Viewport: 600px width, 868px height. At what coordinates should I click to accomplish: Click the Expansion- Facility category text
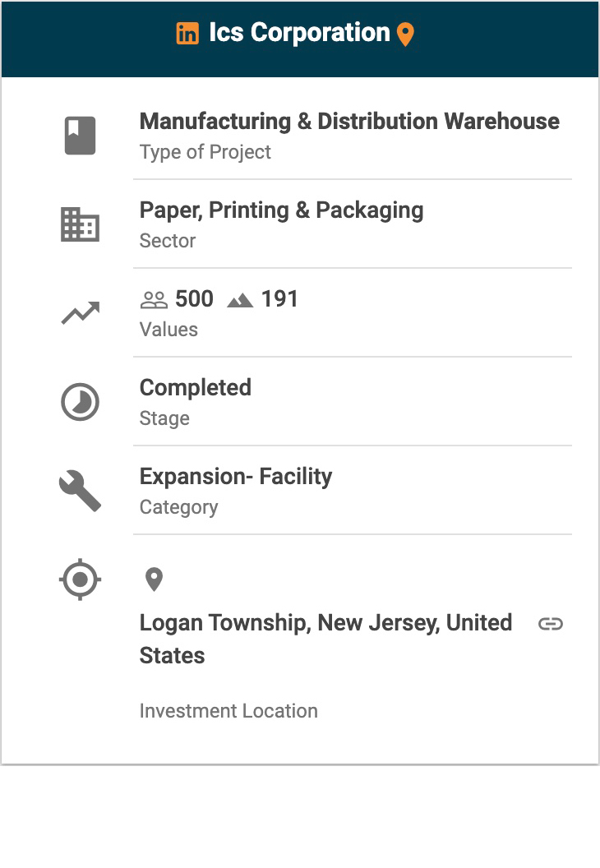[236, 477]
